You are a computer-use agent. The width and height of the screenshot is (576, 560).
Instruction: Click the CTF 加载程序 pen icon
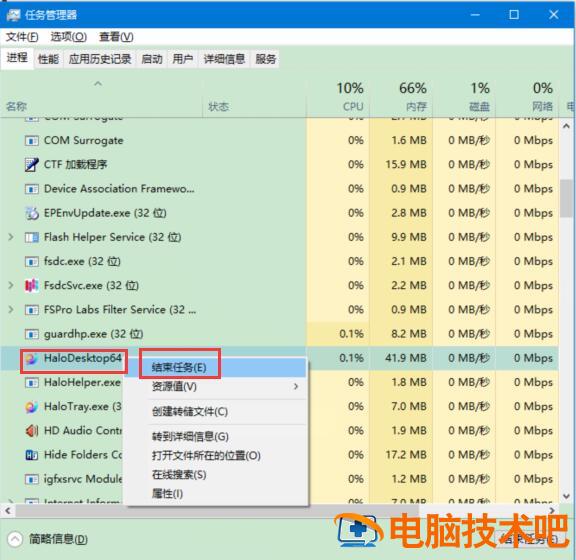[x=32, y=165]
